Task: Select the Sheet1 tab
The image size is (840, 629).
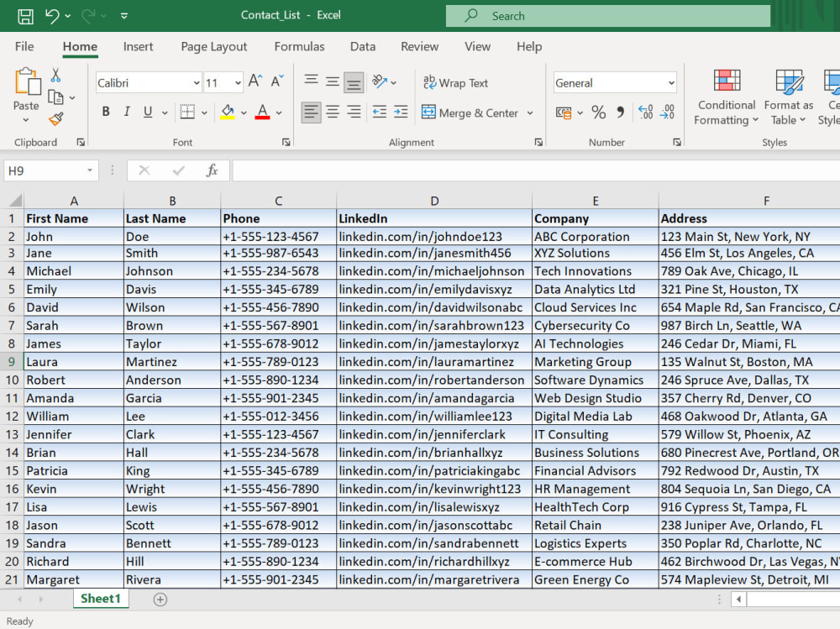Action: pyautogui.click(x=101, y=599)
